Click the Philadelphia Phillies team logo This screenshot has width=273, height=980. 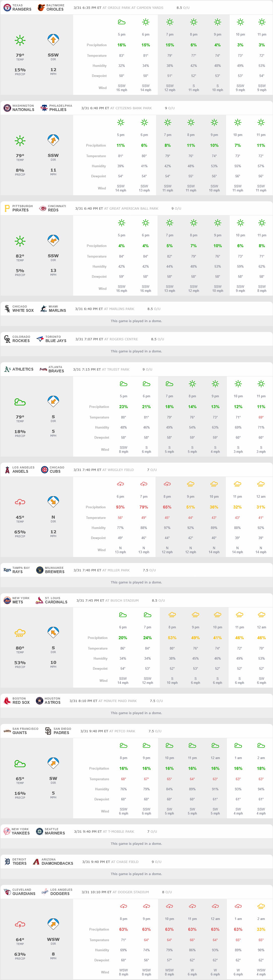click(44, 108)
